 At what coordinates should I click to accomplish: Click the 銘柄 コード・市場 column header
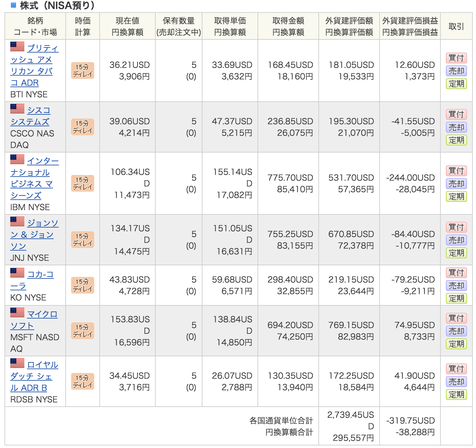click(x=35, y=26)
